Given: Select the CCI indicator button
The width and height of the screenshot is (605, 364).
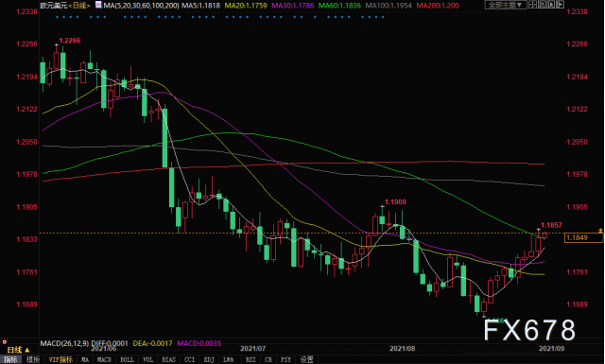Looking at the screenshot, I should [189, 360].
